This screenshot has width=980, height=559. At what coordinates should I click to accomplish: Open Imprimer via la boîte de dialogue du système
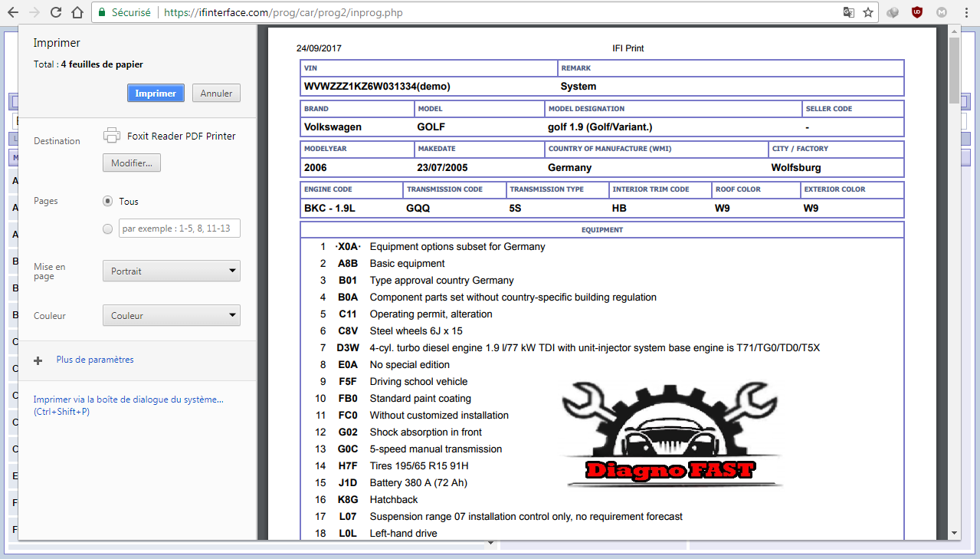[129, 406]
